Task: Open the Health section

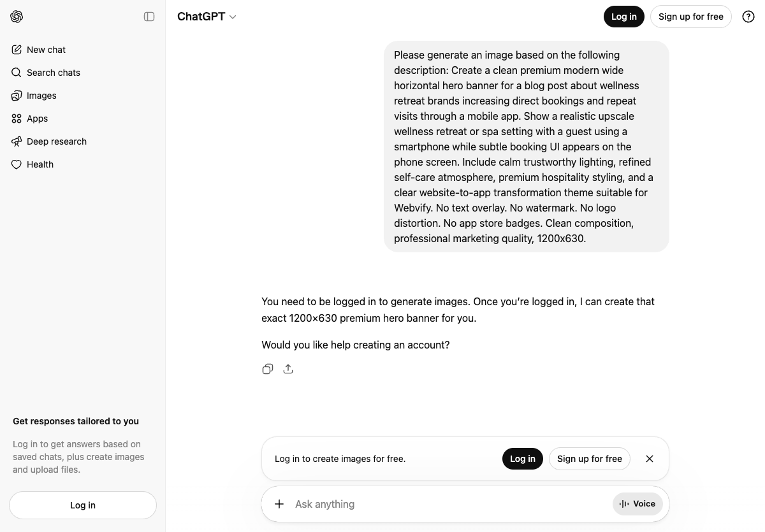Action: pyautogui.click(x=40, y=164)
